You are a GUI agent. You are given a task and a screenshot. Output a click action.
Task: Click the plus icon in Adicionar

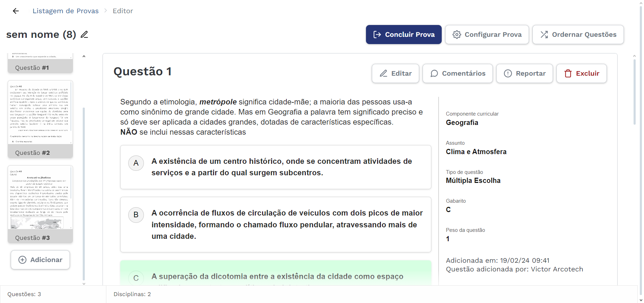[x=22, y=260]
